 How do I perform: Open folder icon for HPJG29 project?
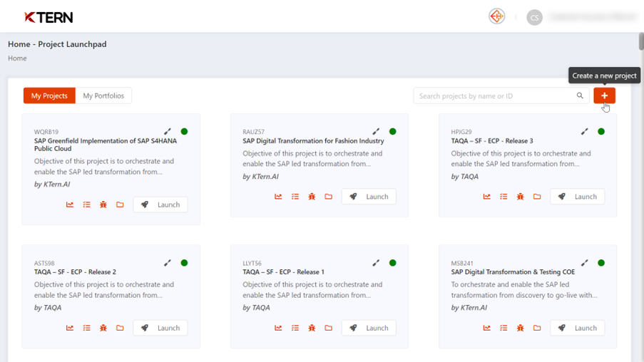[x=537, y=197]
